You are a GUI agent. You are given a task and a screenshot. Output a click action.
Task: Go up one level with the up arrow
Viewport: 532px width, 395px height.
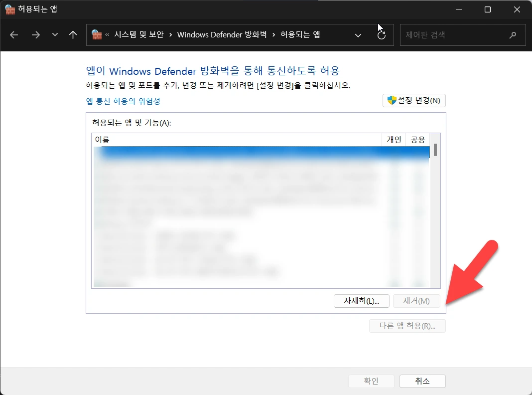73,34
